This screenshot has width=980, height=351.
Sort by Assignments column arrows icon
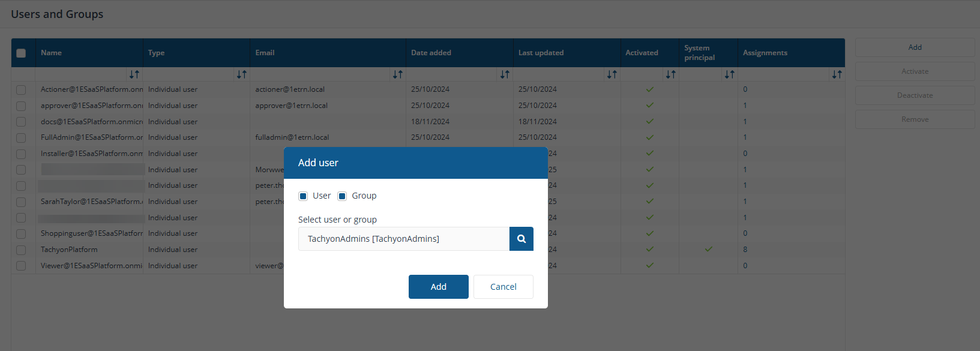pyautogui.click(x=837, y=74)
